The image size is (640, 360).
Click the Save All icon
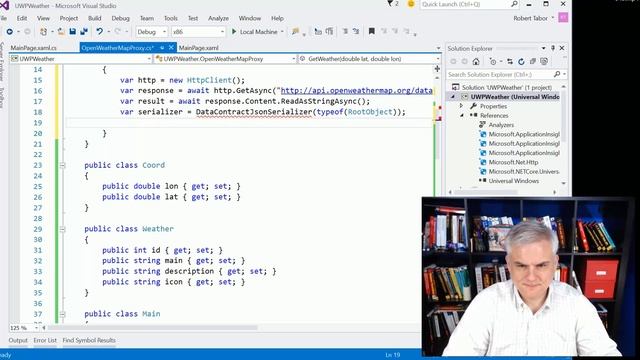(84, 31)
